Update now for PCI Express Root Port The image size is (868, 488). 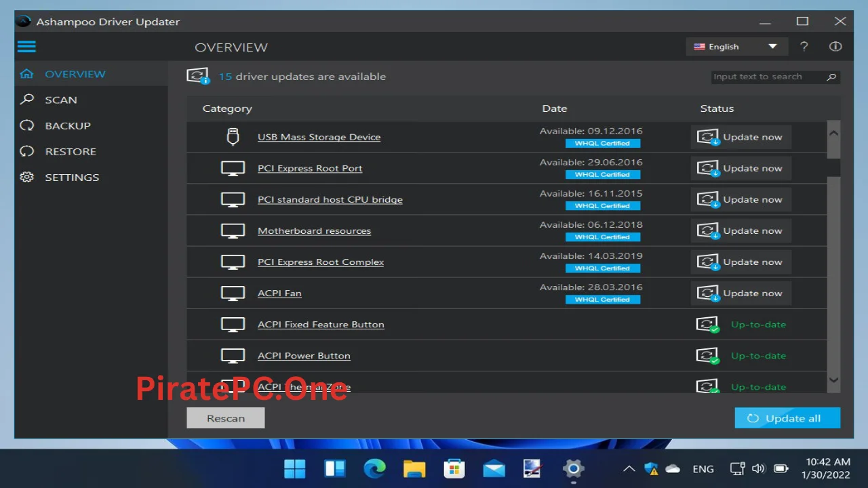pyautogui.click(x=741, y=168)
